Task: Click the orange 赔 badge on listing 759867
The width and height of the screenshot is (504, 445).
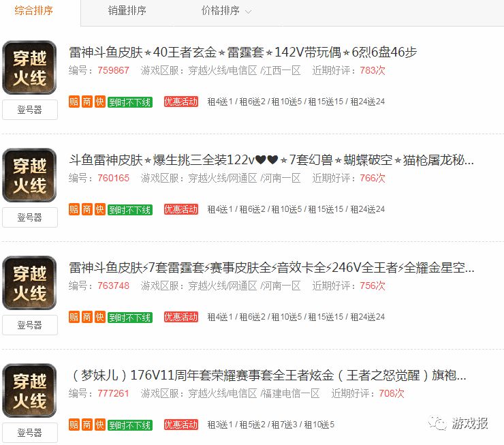Action: (74, 102)
